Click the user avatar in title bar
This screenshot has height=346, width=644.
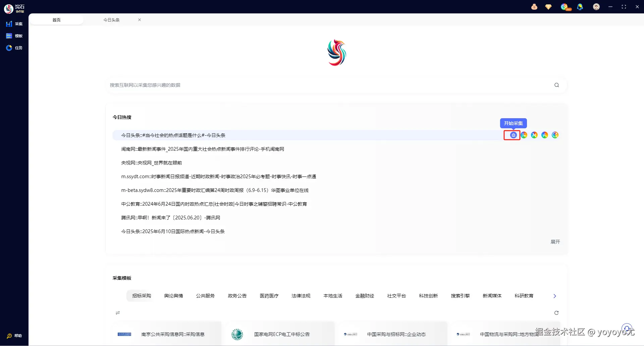point(596,7)
